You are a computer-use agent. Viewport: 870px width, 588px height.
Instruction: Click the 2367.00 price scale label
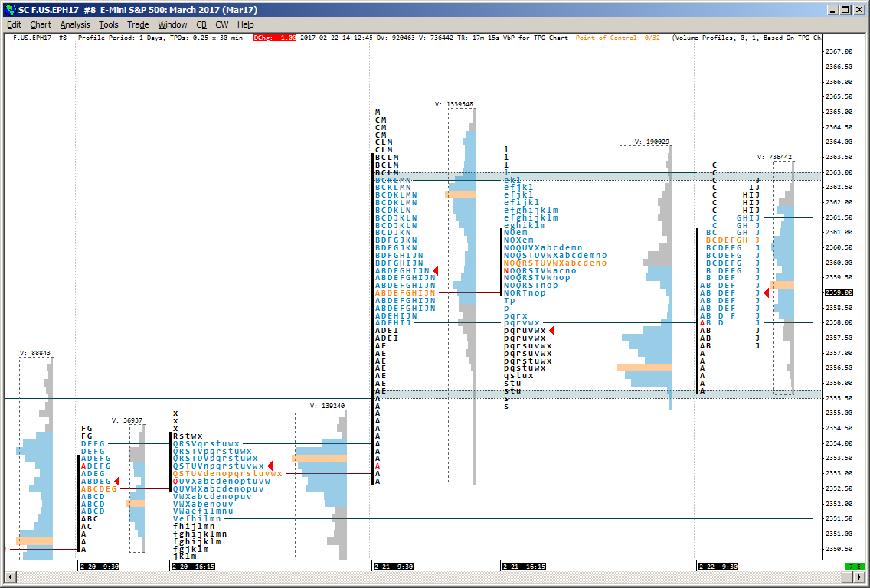[839, 51]
